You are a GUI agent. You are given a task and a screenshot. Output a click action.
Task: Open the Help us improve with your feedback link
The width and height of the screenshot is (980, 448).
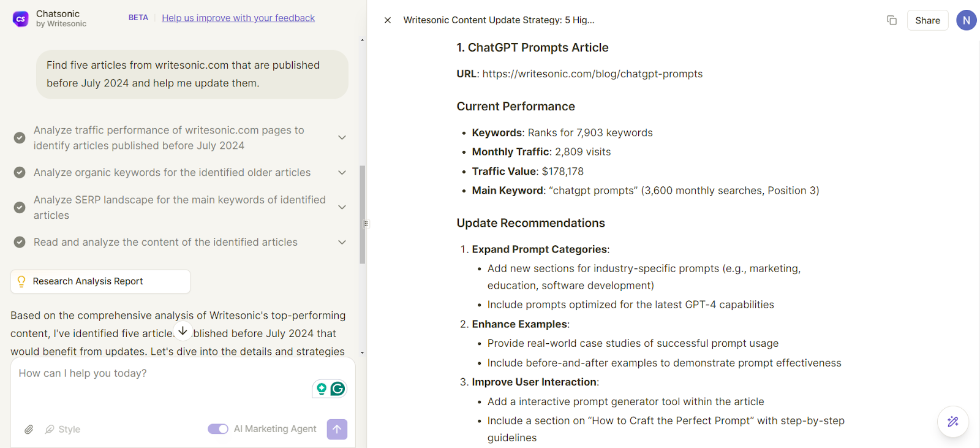(x=238, y=18)
